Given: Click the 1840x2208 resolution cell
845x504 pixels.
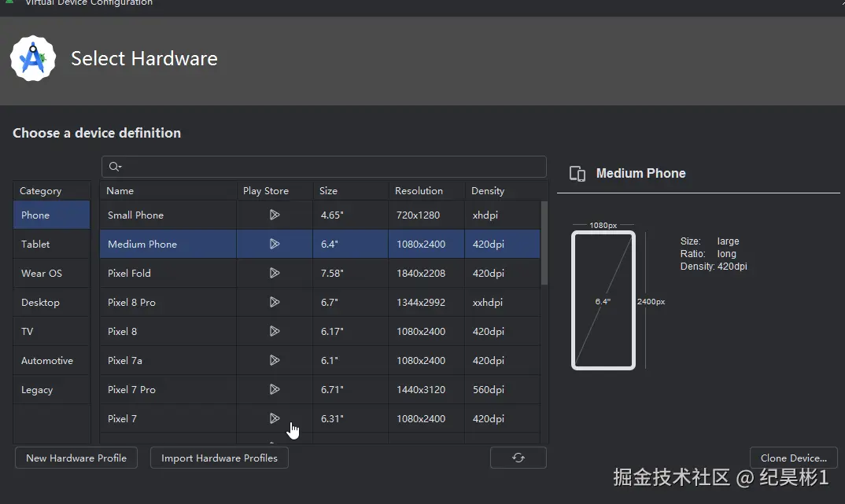Looking at the screenshot, I should [x=426, y=273].
